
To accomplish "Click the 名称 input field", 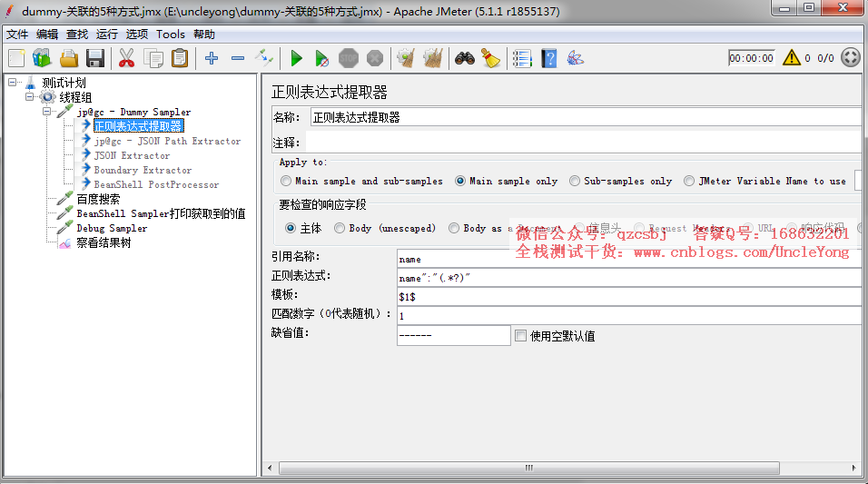I will (586, 117).
